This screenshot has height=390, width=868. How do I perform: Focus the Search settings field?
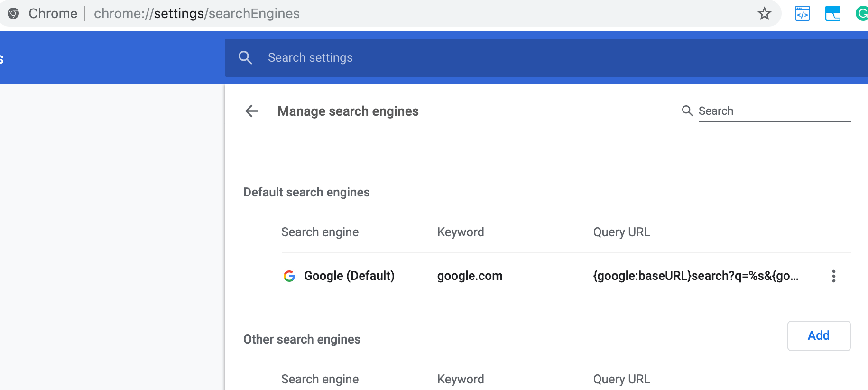(546, 58)
